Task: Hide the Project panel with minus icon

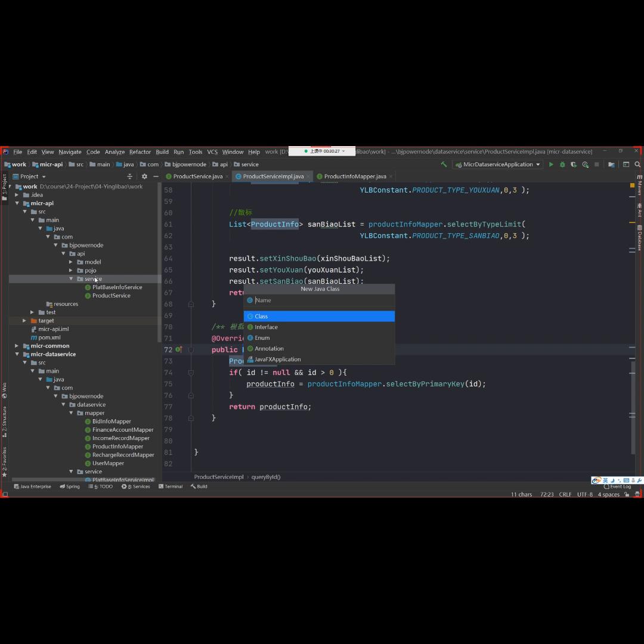Action: tap(156, 177)
